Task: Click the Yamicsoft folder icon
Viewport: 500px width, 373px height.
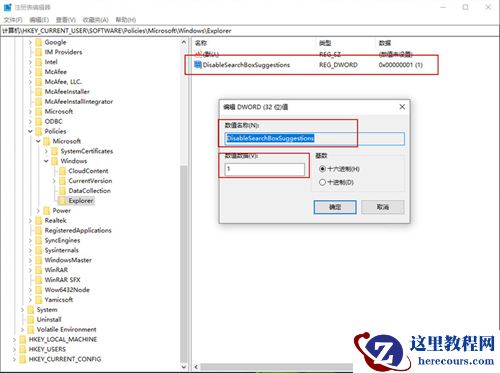Action: pyautogui.click(x=39, y=300)
